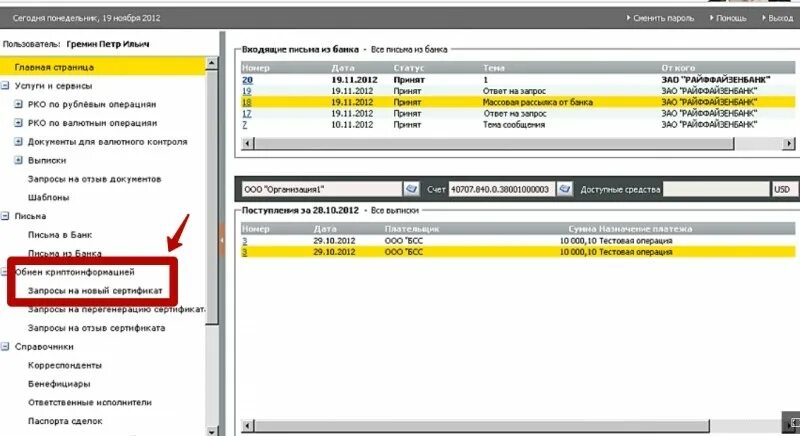This screenshot has height=436, width=800.
Task: Open Корреспонденты directory
Action: 65,365
